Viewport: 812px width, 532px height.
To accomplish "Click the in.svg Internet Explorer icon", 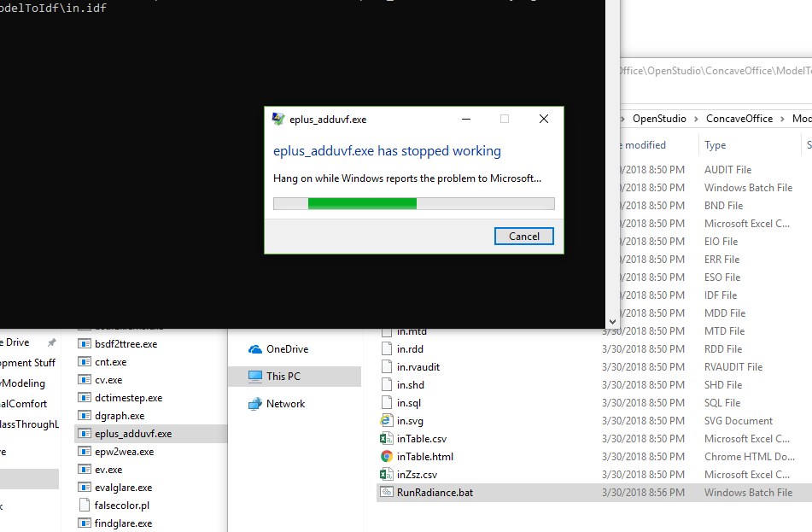I will point(386,421).
